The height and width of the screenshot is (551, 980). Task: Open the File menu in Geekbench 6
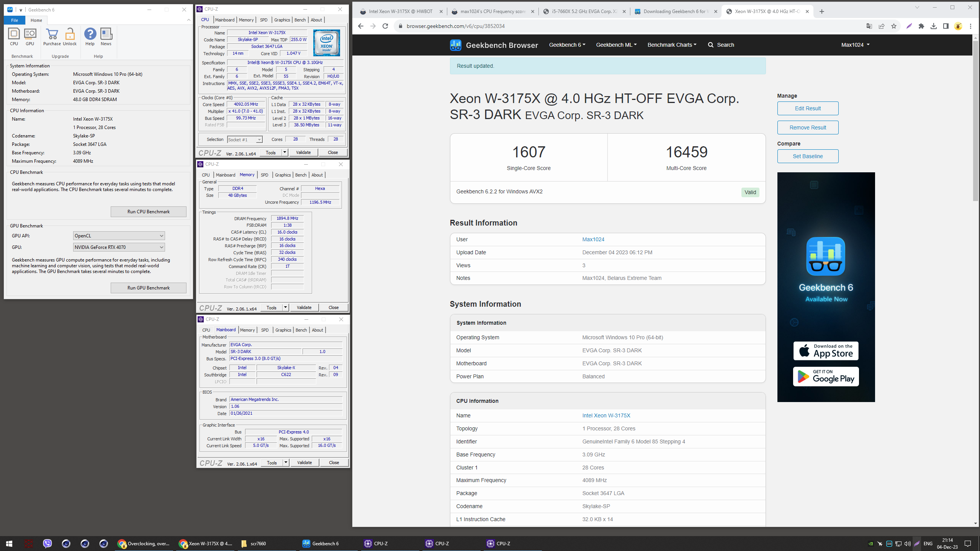[15, 20]
